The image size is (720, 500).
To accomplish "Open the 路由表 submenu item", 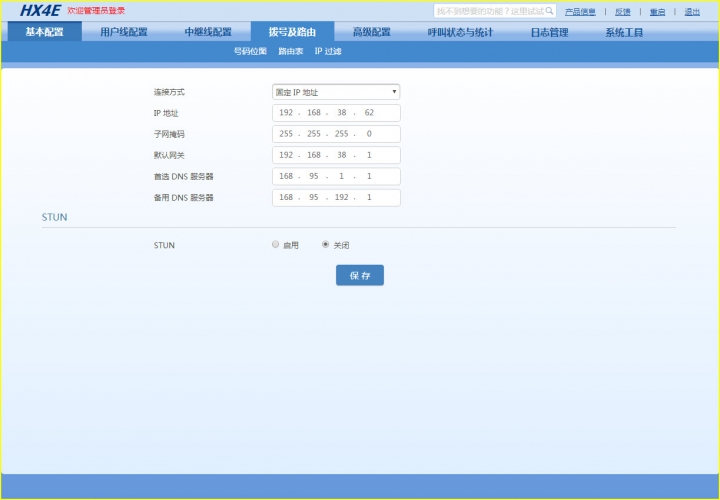I will [291, 51].
